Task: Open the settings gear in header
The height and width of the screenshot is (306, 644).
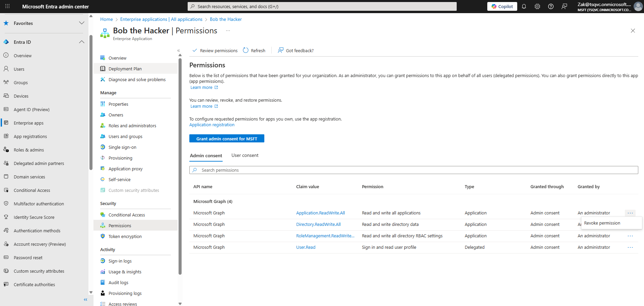Action: pyautogui.click(x=537, y=6)
